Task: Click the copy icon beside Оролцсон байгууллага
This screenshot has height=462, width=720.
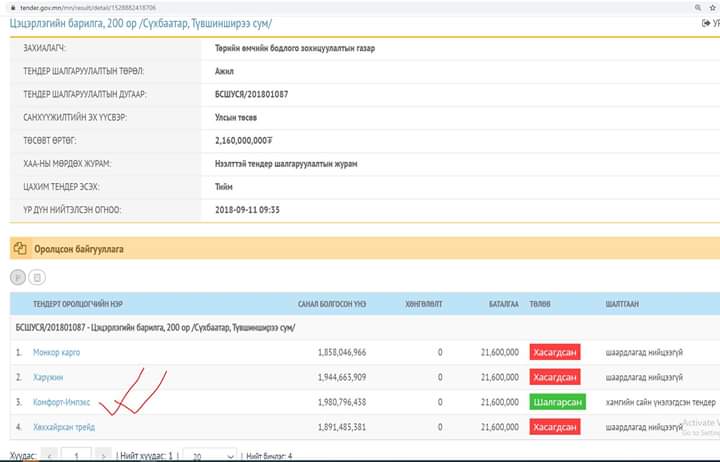Action: tap(20, 248)
